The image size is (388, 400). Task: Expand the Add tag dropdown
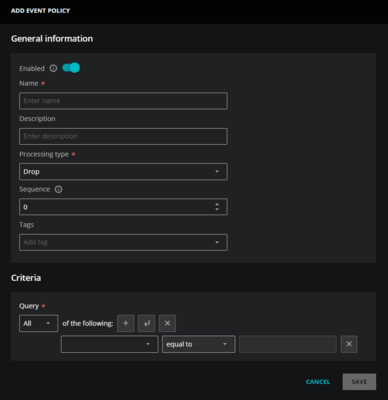[123, 242]
